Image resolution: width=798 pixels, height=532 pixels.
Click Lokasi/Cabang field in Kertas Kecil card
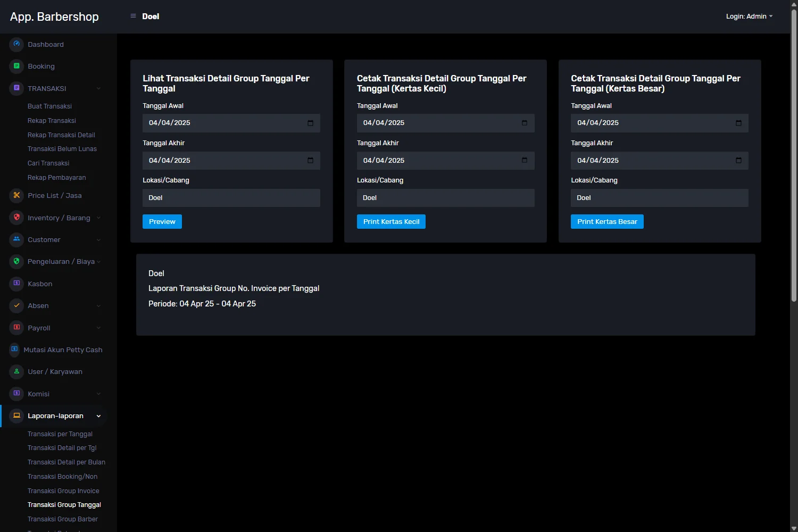pos(445,198)
